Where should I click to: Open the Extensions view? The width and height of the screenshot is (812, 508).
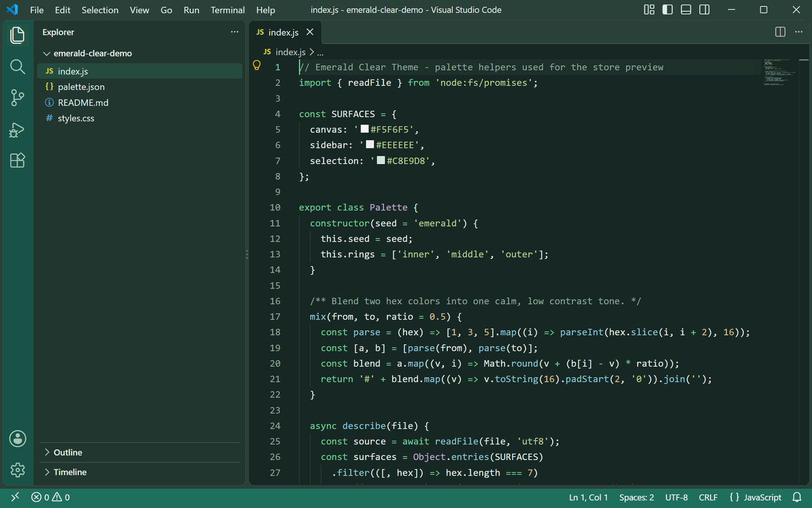(17, 160)
